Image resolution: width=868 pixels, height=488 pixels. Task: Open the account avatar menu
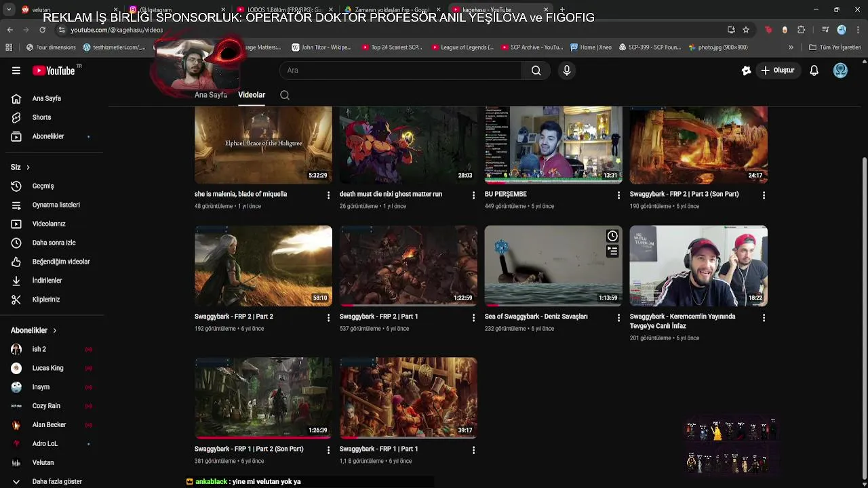840,70
